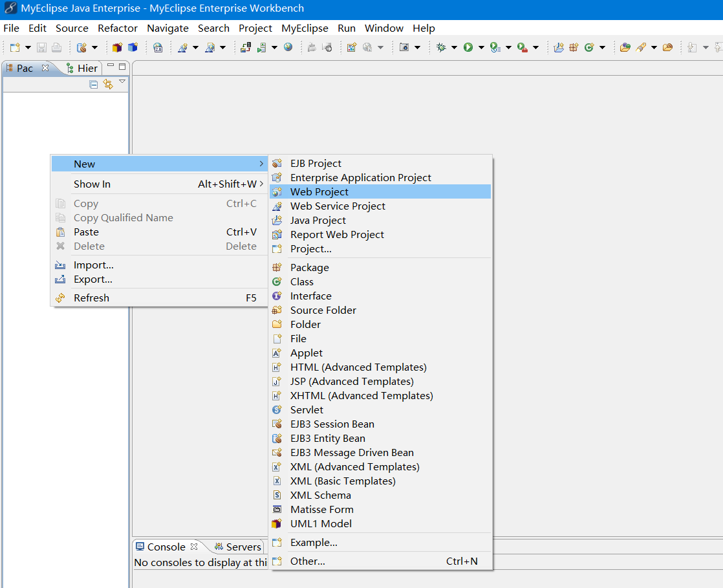Select XML Schema from submenu
Viewport: 723px width, 588px height.
click(x=380, y=495)
